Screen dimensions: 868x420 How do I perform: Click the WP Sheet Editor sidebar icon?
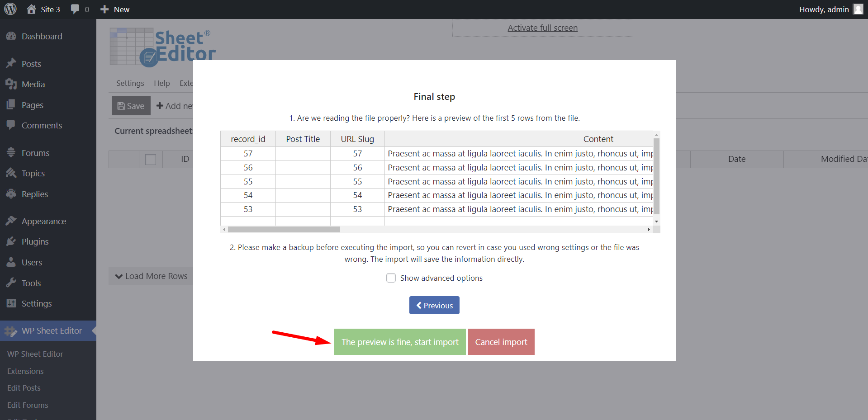tap(11, 331)
